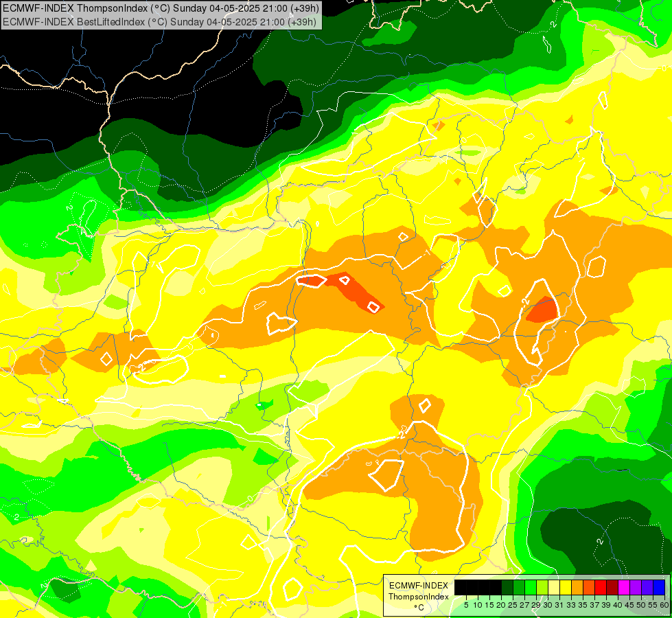Select the dark green 20–25 legend swatch
This screenshot has height=618, width=672.
(507, 588)
